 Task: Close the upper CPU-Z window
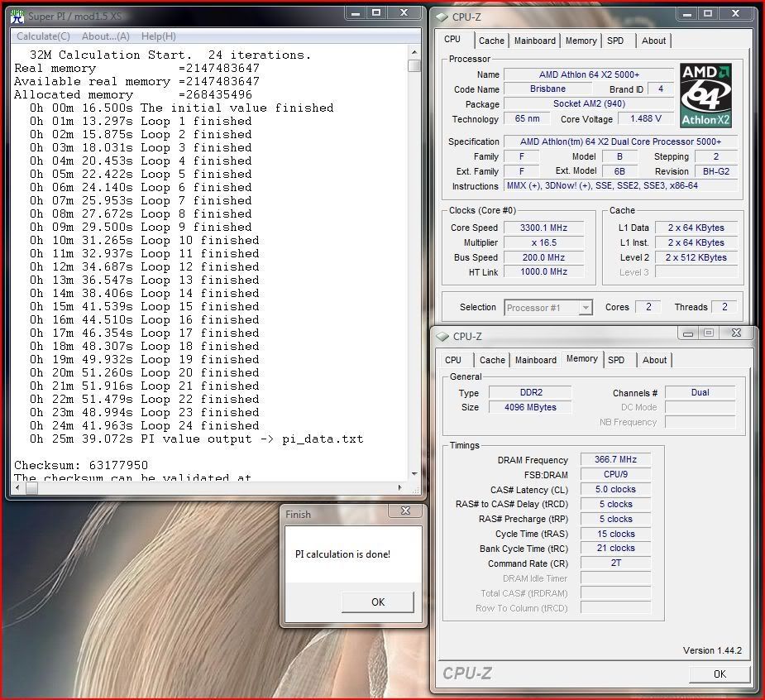click(x=737, y=13)
